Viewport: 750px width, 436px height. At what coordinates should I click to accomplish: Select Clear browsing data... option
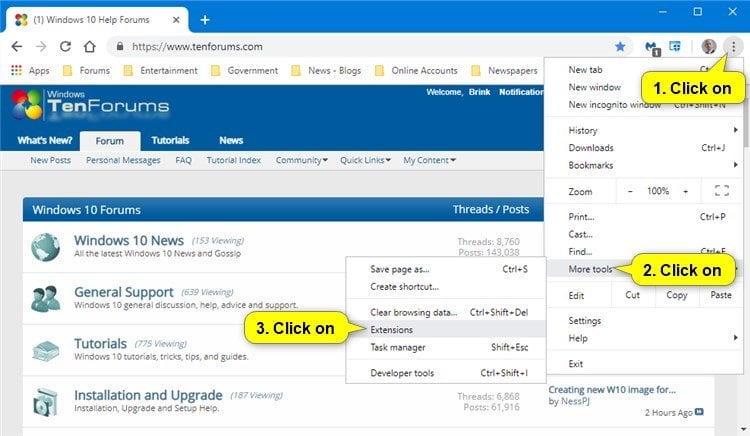coord(446,312)
